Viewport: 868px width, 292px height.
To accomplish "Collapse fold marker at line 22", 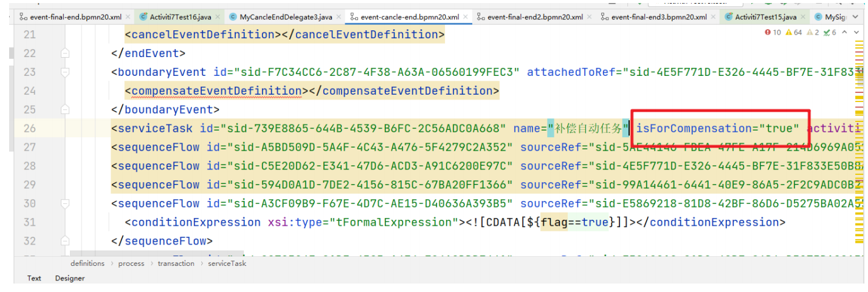I will point(65,53).
